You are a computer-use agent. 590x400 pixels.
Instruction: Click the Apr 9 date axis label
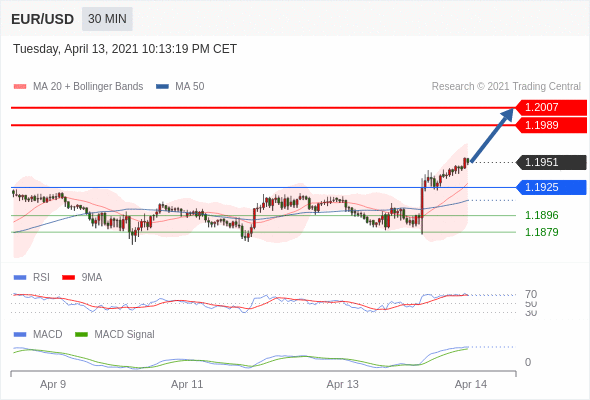pyautogui.click(x=53, y=385)
